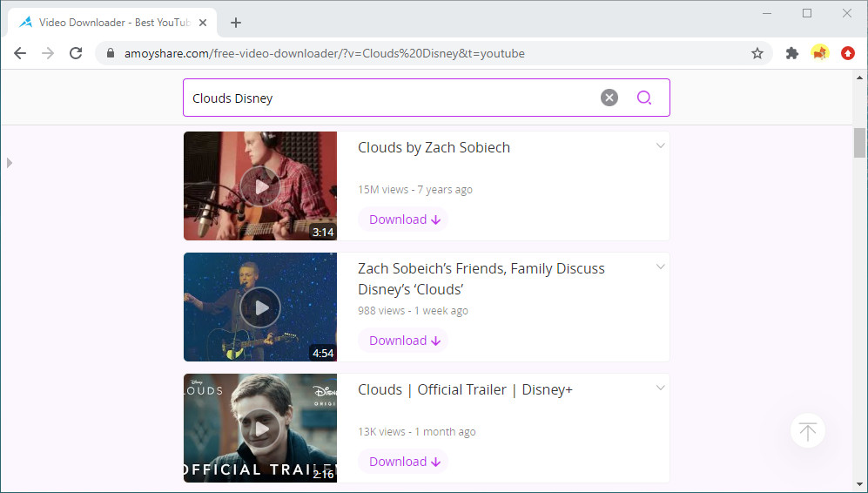868x493 pixels.
Task: Expand options for Clouds by Zach Sobiech
Action: click(x=660, y=145)
